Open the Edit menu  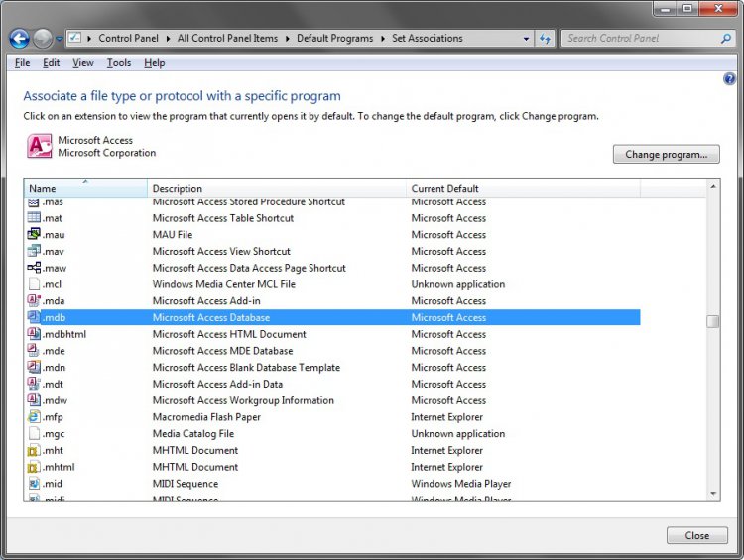click(52, 63)
